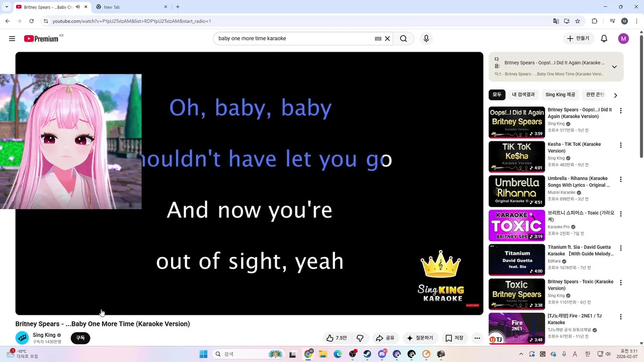Screen dimensions: 644x362
Task: Mute tab audio via speaker icon on tab
Action: tap(77, 7)
